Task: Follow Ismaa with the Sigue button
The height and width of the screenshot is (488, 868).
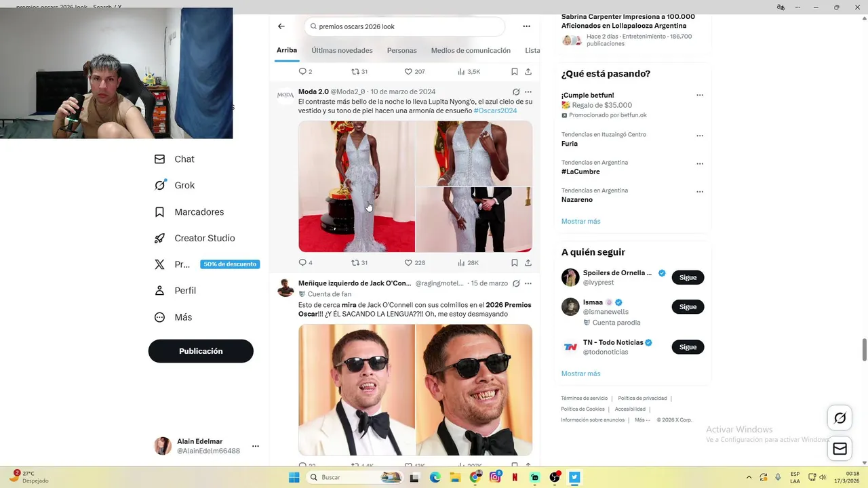Action: [688, 306]
